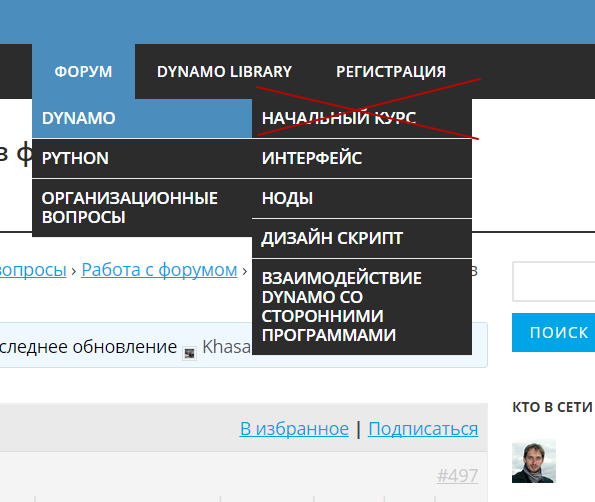This screenshot has height=502, width=595.
Task: Open the ФОРУМ menu tab
Action: [83, 71]
